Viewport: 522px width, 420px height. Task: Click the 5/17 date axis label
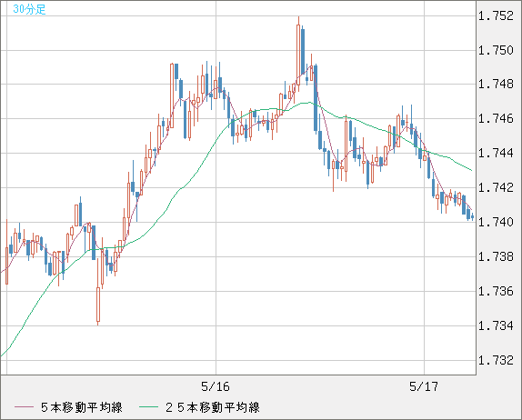(424, 386)
